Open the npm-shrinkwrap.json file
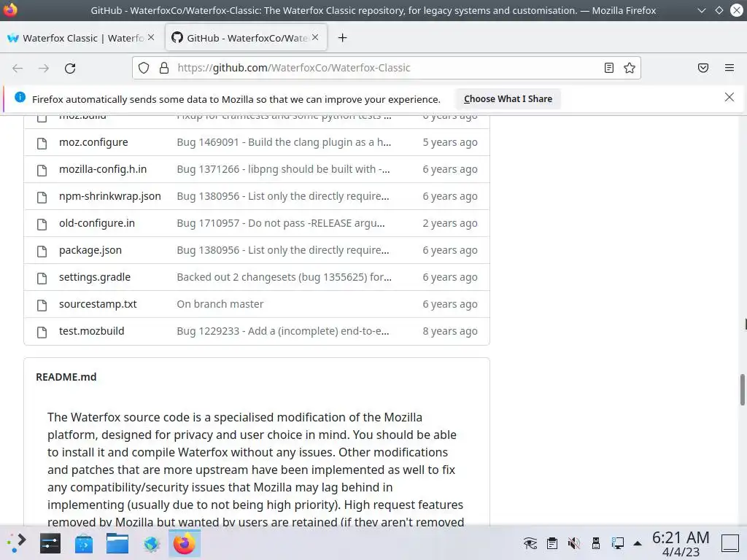The image size is (747, 560). tap(110, 196)
